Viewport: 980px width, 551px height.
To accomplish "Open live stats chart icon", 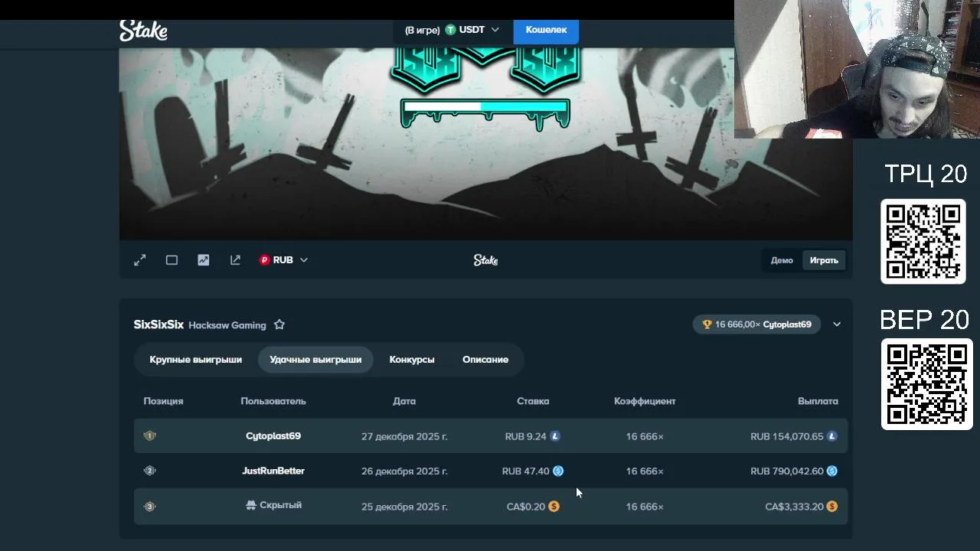I will click(204, 260).
